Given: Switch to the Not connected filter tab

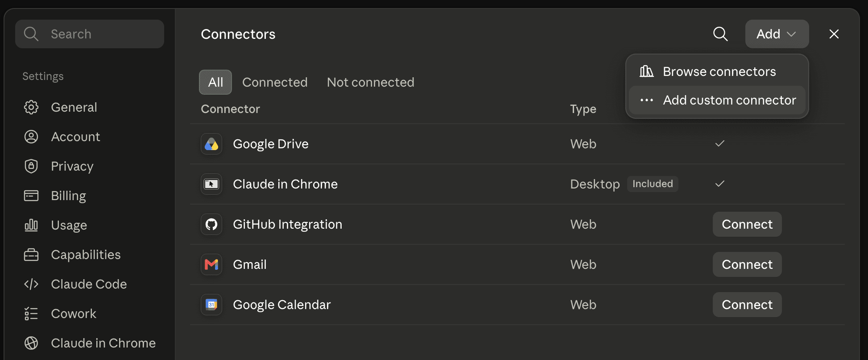Looking at the screenshot, I should coord(371,82).
